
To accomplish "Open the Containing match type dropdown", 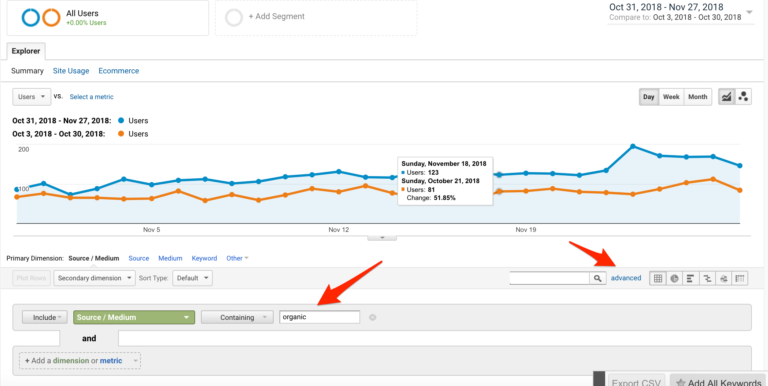I will pos(237,317).
